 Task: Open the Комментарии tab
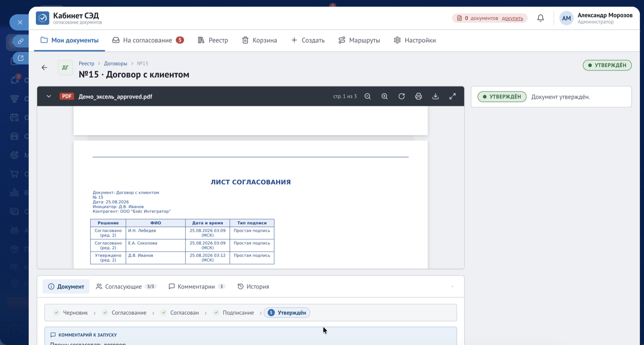(x=197, y=287)
